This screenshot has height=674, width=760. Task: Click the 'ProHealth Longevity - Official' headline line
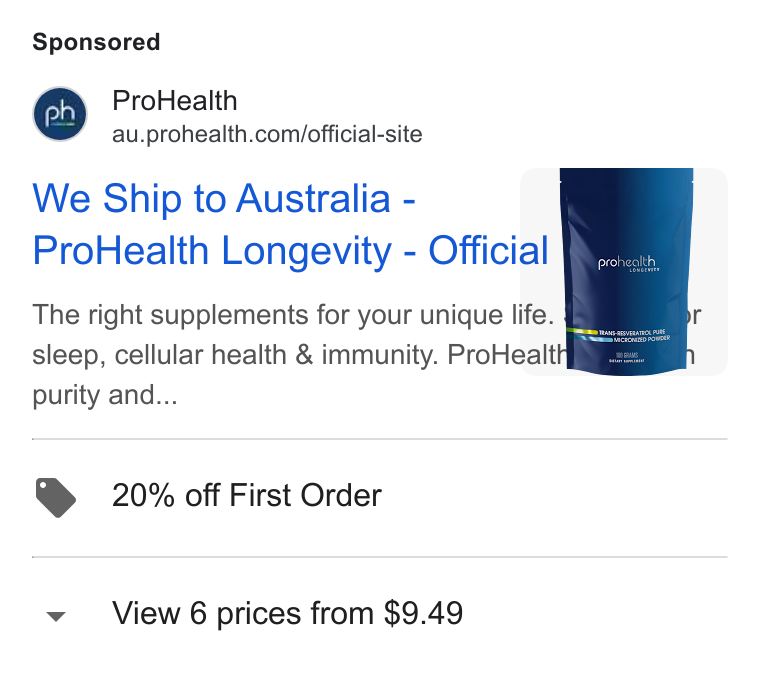pos(290,251)
